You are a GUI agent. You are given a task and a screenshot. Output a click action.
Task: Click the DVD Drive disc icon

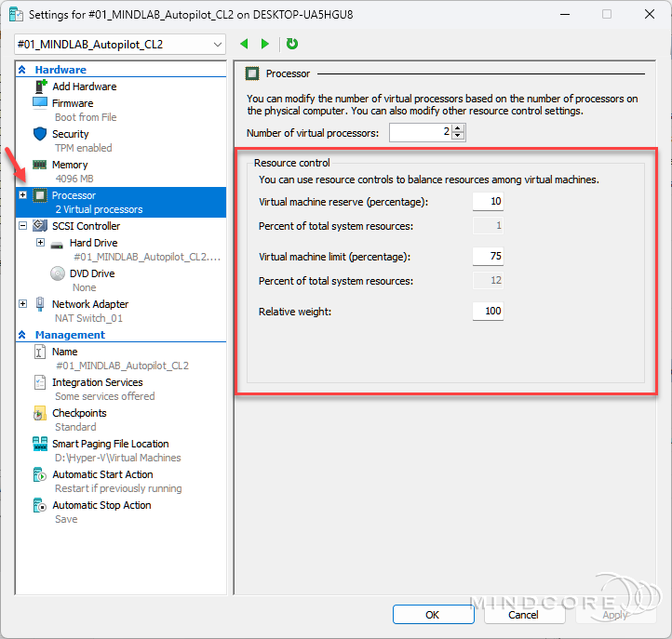[58, 273]
